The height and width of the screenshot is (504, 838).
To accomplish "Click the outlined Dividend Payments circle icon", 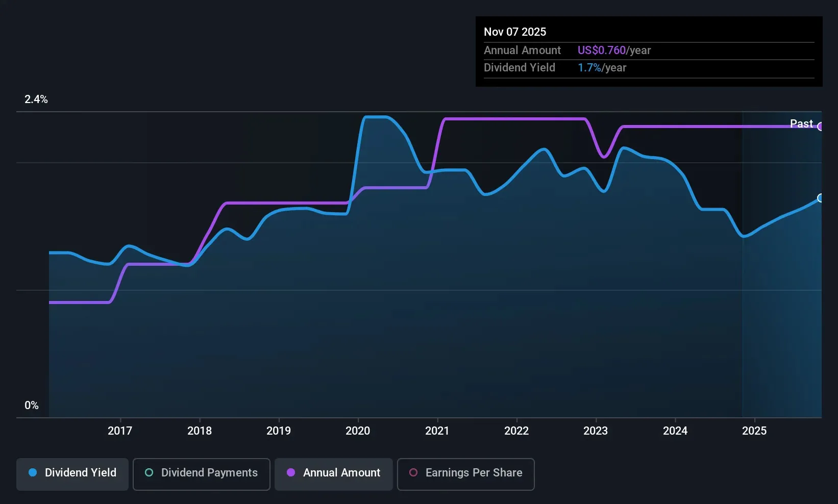I will (x=149, y=473).
